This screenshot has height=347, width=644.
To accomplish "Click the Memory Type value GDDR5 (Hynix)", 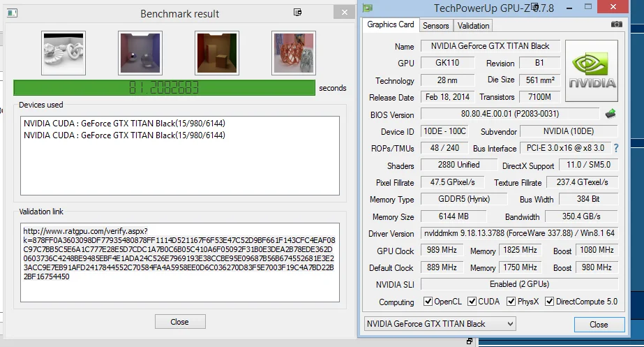I will (x=464, y=199).
